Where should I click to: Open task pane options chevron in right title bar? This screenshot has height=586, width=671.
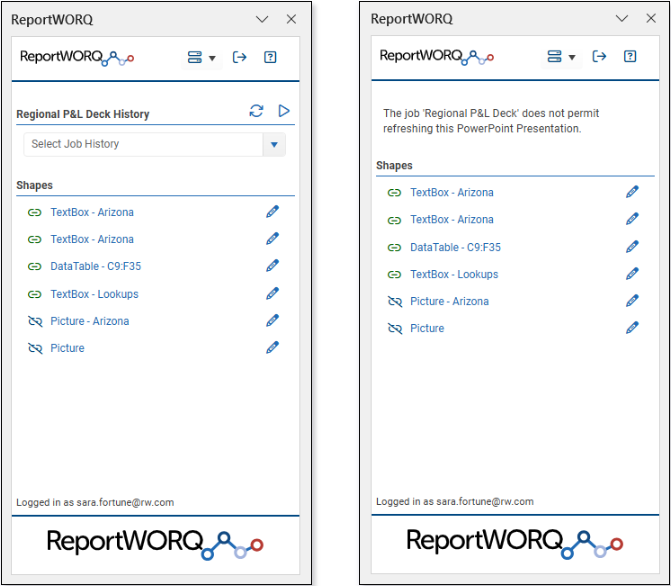(622, 19)
